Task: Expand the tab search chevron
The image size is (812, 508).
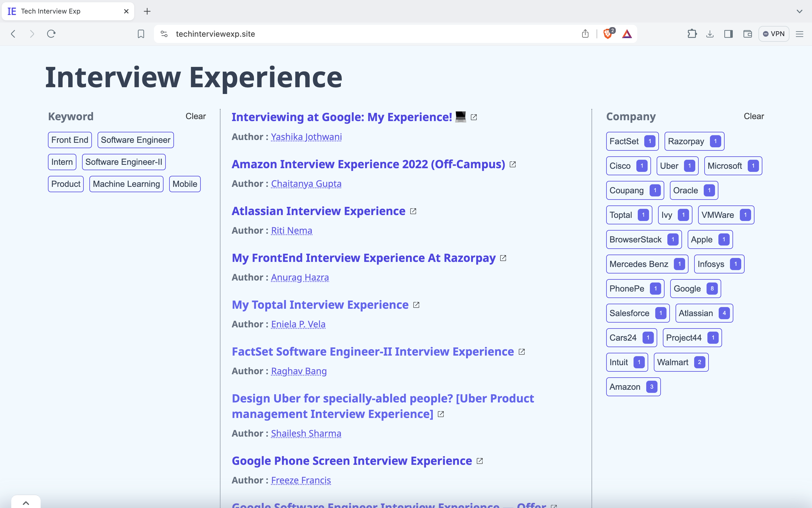Action: tap(800, 11)
